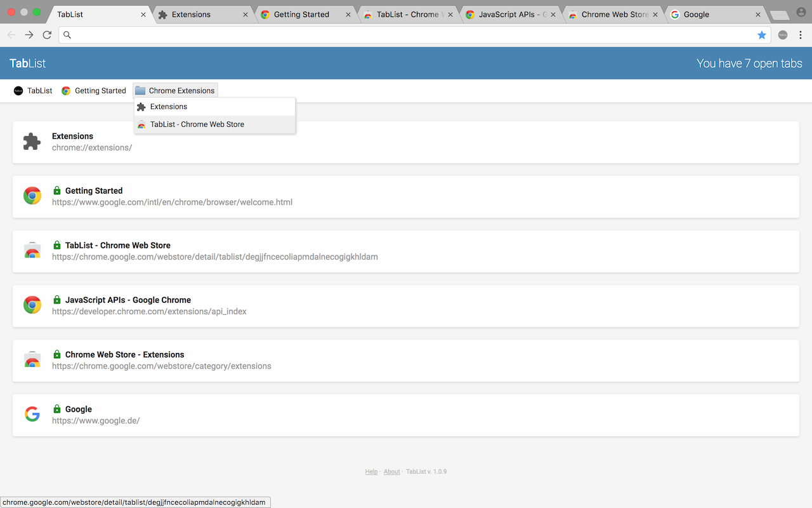
Task: Click green lock beside JavaScript APIs title
Action: point(57,300)
